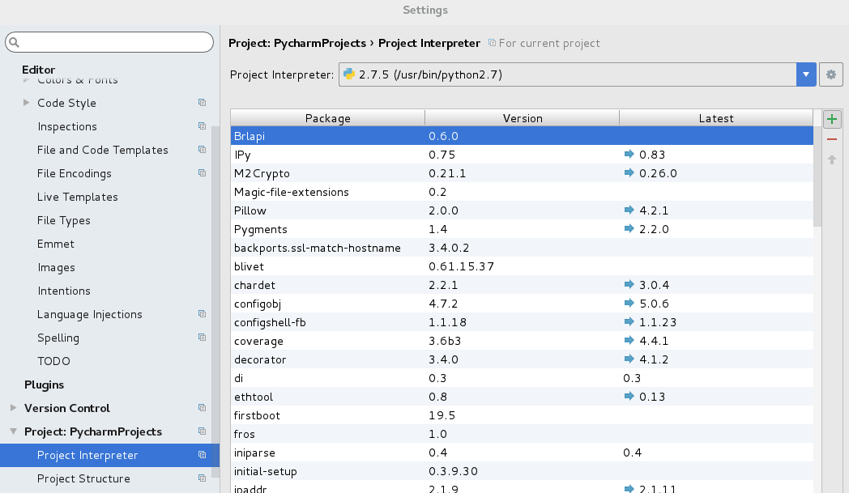This screenshot has width=849, height=493.
Task: Click project-level icon beside Project Interpreter
Action: 202,455
